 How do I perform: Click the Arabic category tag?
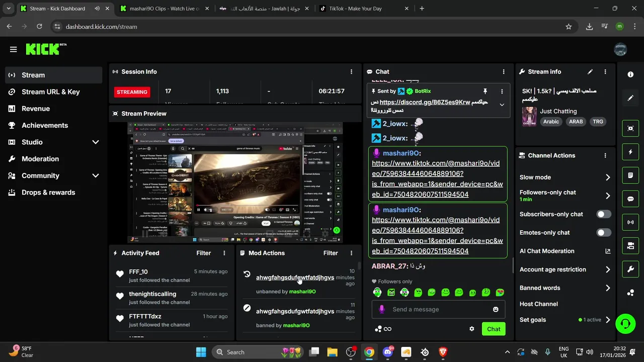pyautogui.click(x=551, y=122)
